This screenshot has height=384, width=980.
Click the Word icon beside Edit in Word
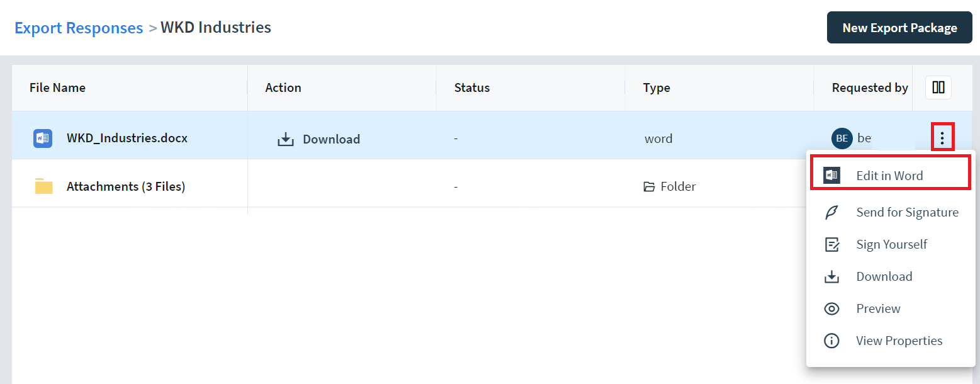click(831, 176)
